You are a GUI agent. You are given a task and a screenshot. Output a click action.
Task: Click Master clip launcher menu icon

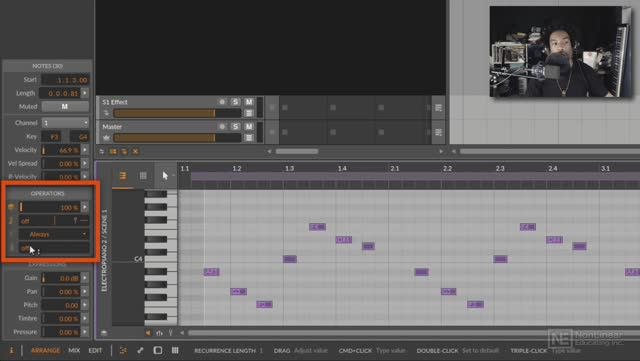click(438, 132)
